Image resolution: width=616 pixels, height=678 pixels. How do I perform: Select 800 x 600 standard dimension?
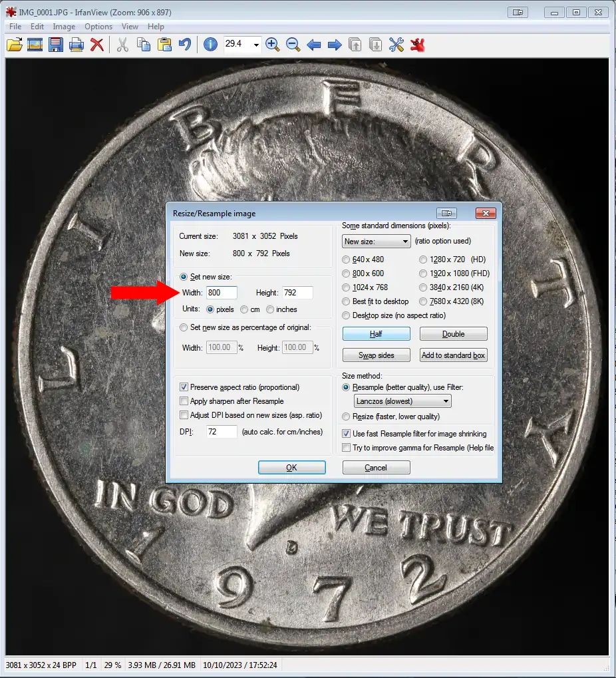(346, 273)
